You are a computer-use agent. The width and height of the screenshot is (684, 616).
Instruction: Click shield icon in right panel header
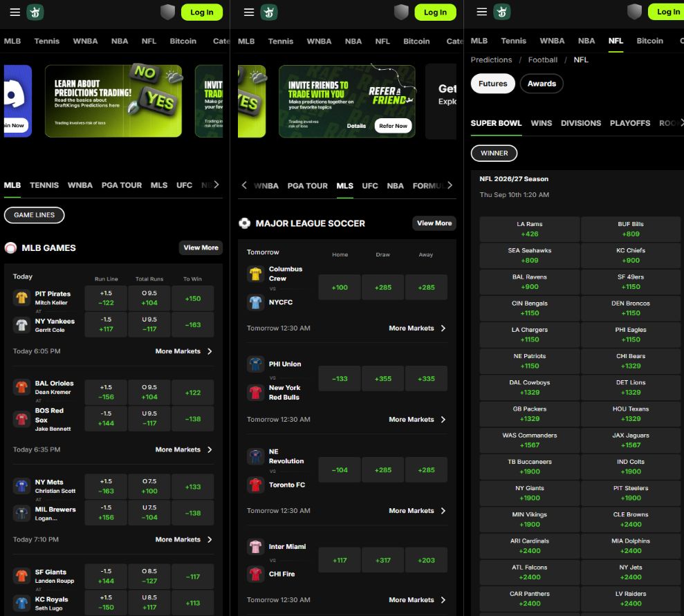pyautogui.click(x=634, y=12)
